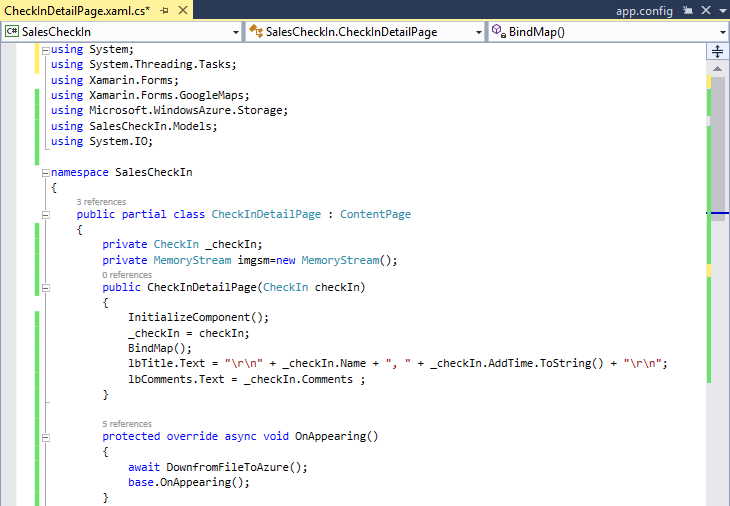Click the "_checkIn = checkIn;" statement
The width and height of the screenshot is (730, 506).
(189, 333)
